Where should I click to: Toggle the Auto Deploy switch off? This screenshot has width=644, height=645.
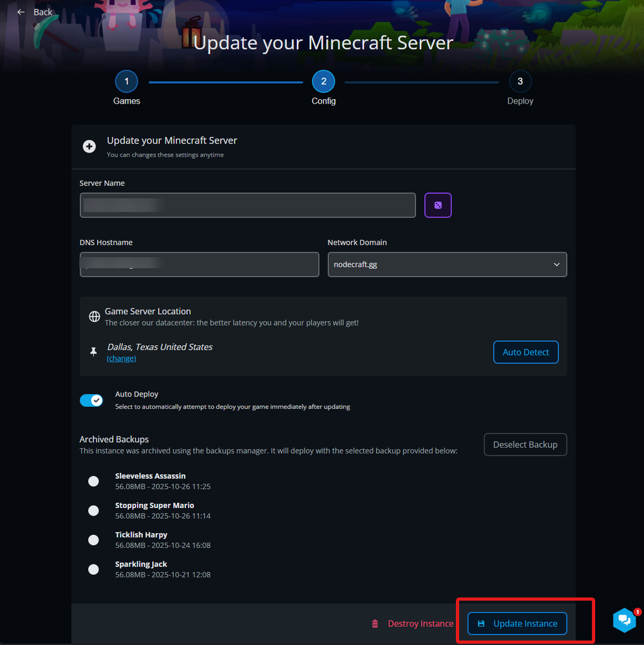[91, 400]
